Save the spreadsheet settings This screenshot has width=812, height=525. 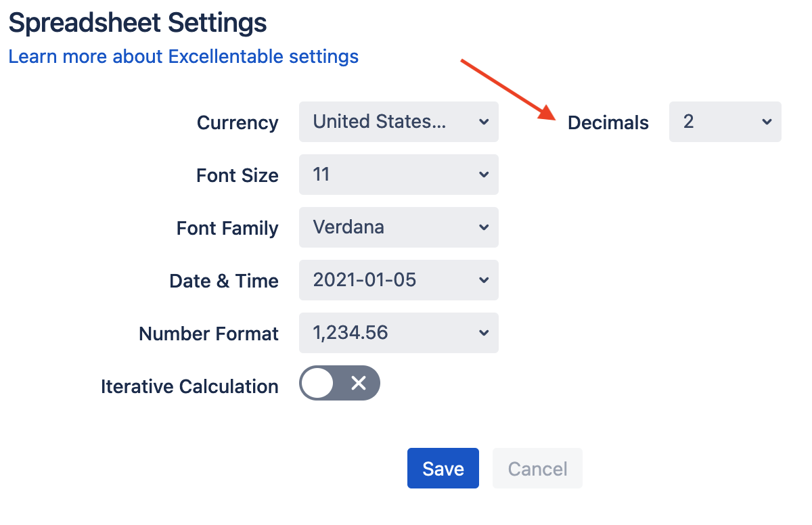coord(443,468)
